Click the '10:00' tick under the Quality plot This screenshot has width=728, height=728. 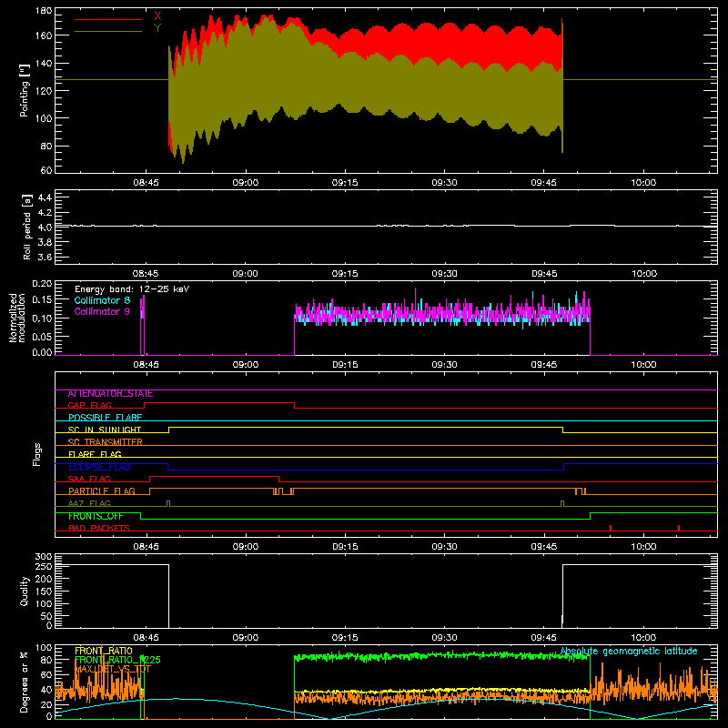tap(643, 638)
